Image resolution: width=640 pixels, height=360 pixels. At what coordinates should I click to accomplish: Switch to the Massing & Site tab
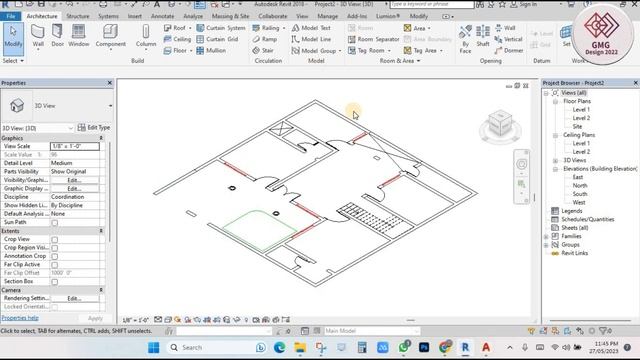point(230,16)
